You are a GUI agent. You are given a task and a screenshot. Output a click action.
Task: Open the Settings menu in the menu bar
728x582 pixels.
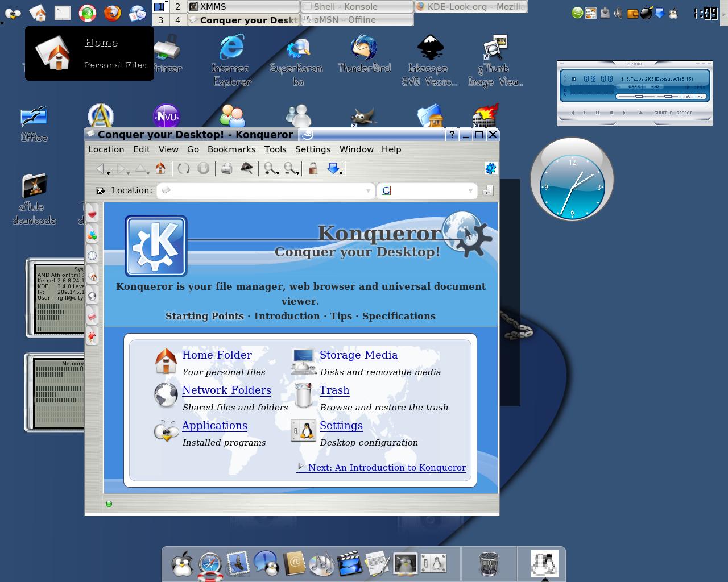pyautogui.click(x=313, y=149)
